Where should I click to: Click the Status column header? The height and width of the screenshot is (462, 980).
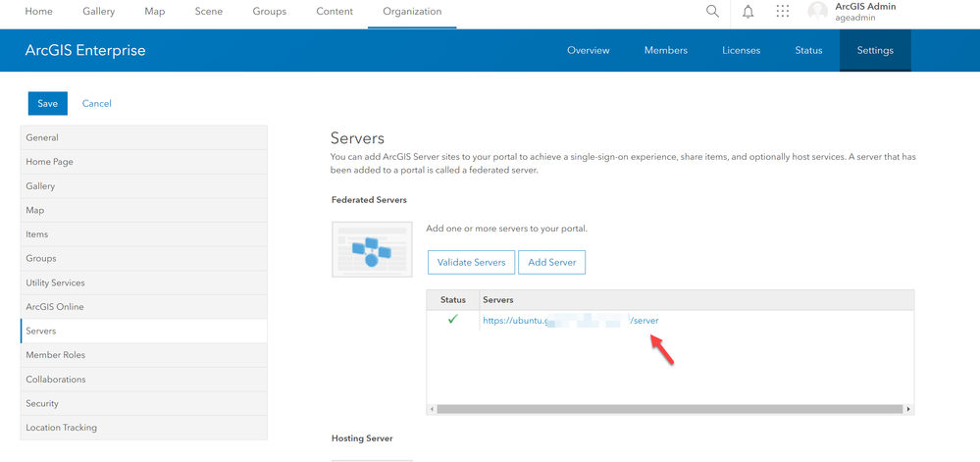click(453, 300)
